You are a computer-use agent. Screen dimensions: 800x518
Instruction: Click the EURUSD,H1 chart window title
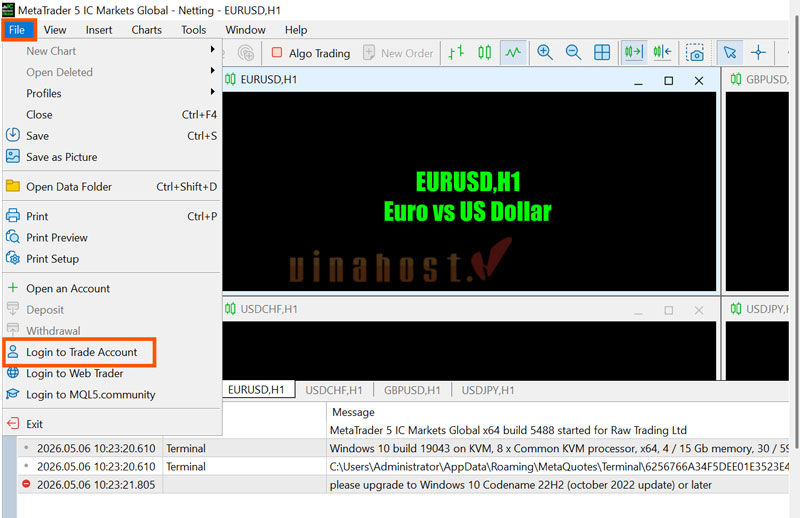[x=269, y=80]
